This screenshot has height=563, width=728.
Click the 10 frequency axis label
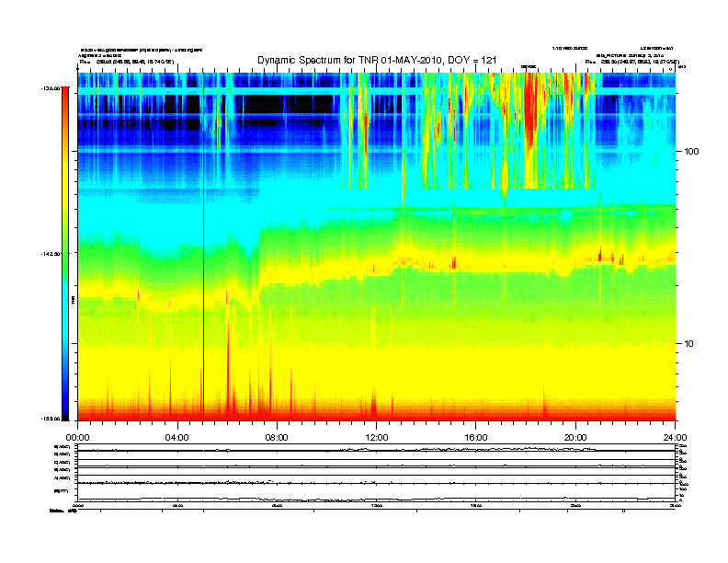point(689,344)
